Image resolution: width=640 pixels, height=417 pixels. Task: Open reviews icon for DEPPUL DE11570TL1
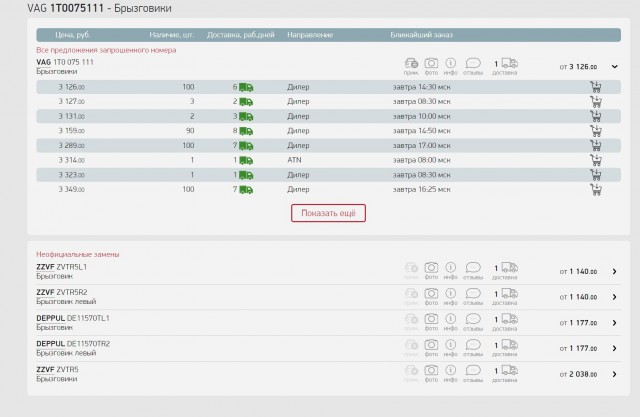click(x=473, y=322)
